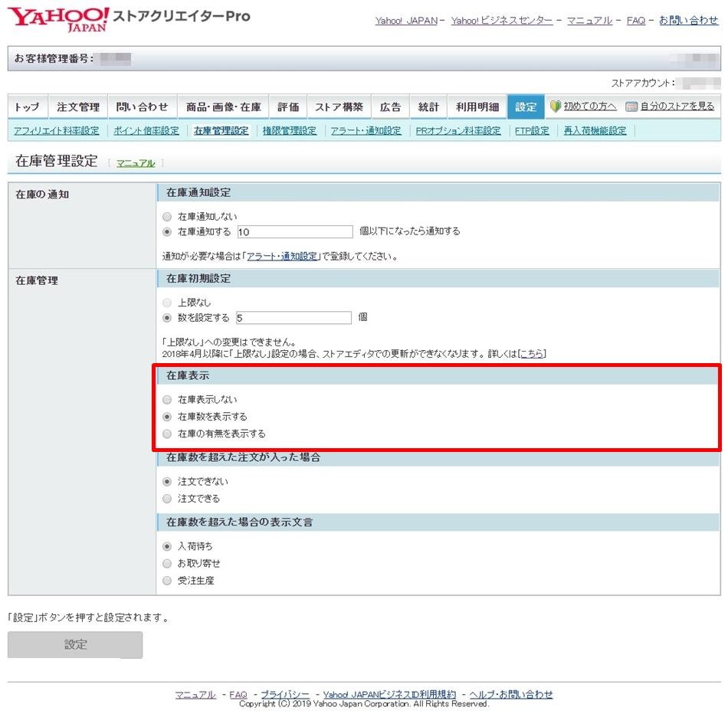The height and width of the screenshot is (714, 728).
Task: Open the 広告 tab
Action: 390,106
